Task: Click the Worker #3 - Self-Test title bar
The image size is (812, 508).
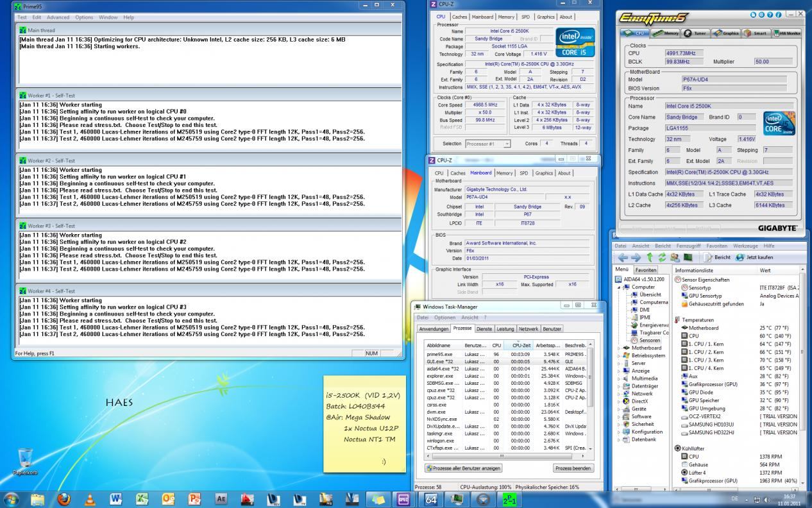Action: pos(209,226)
